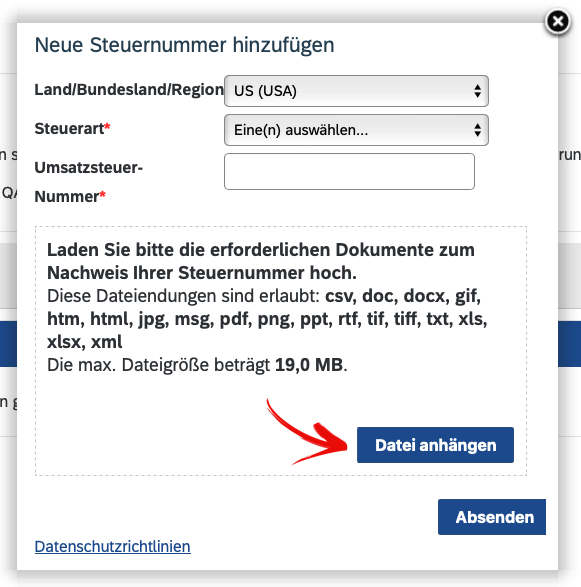Click the up-down arrows of the US (USA) select
This screenshot has width=581, height=587.
point(477,91)
